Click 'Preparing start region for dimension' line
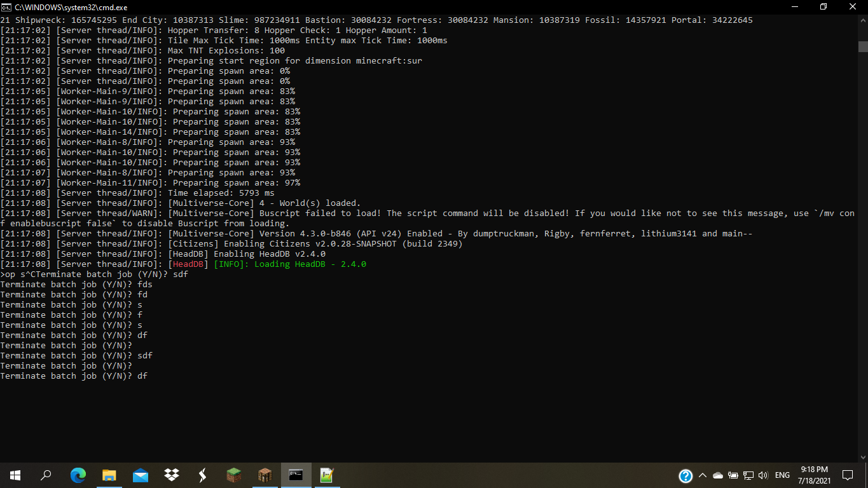 pos(211,60)
